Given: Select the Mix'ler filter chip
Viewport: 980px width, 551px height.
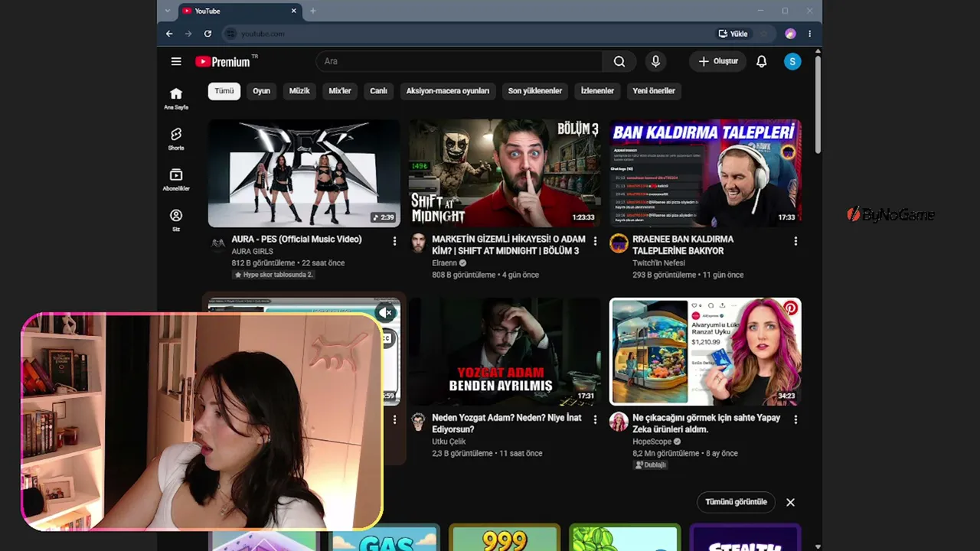Looking at the screenshot, I should (x=340, y=91).
